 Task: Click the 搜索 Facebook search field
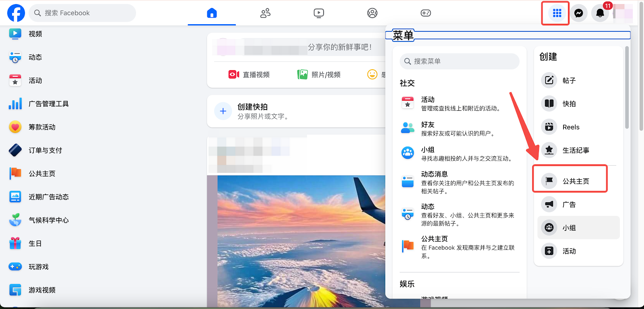[x=83, y=13]
